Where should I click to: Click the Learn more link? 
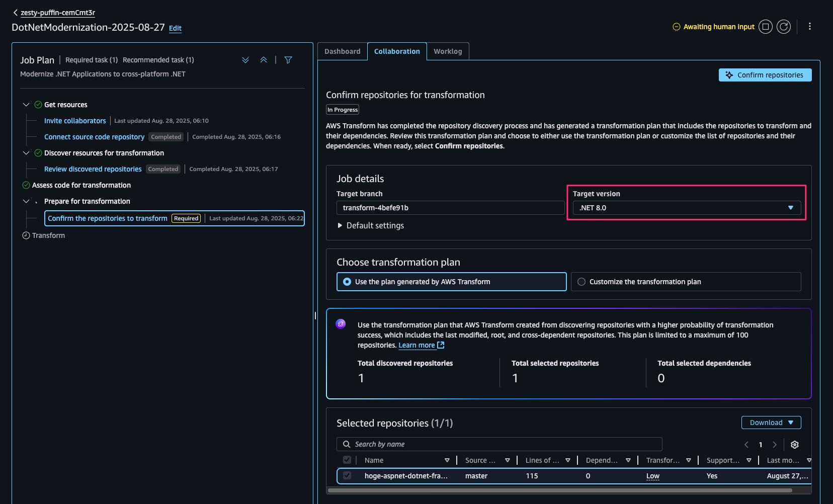[416, 345]
